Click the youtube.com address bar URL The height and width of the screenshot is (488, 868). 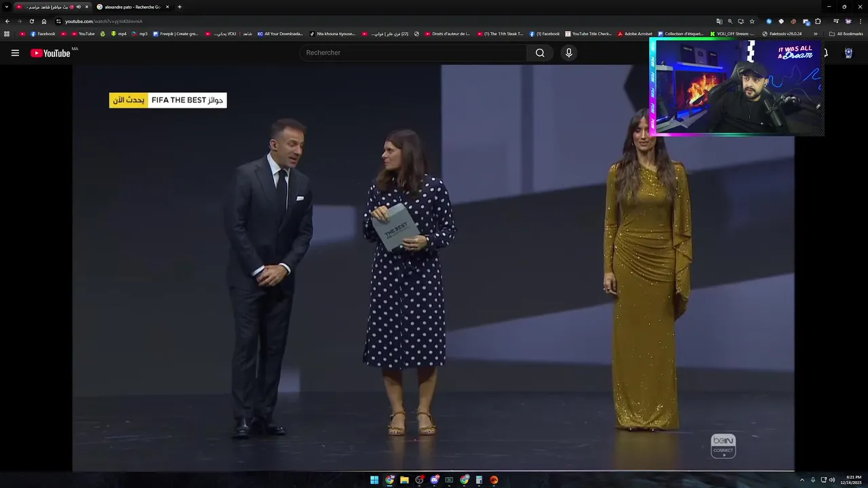point(104,21)
